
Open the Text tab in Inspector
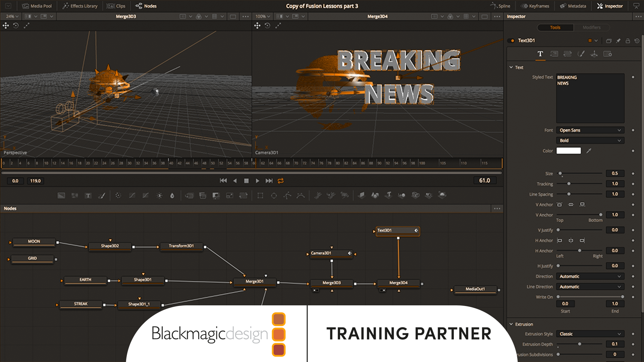click(x=540, y=54)
